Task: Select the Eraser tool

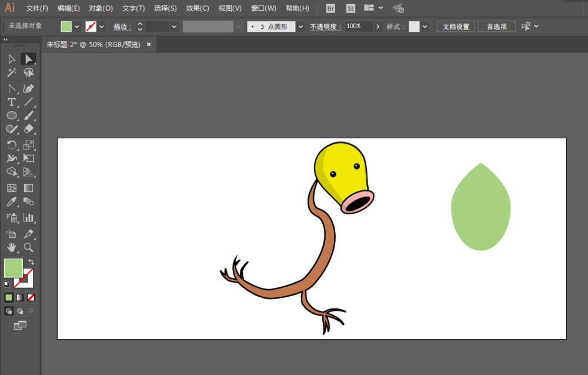Action: 28,130
